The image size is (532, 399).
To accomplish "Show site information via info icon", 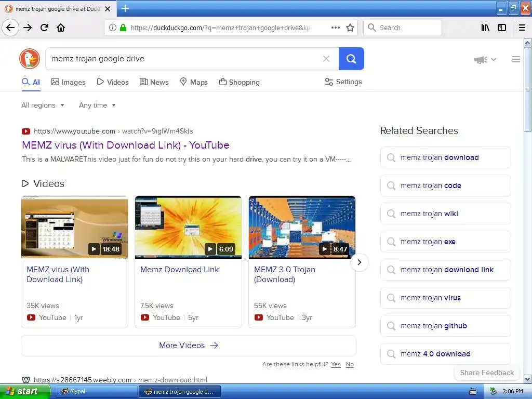I will tap(113, 28).
